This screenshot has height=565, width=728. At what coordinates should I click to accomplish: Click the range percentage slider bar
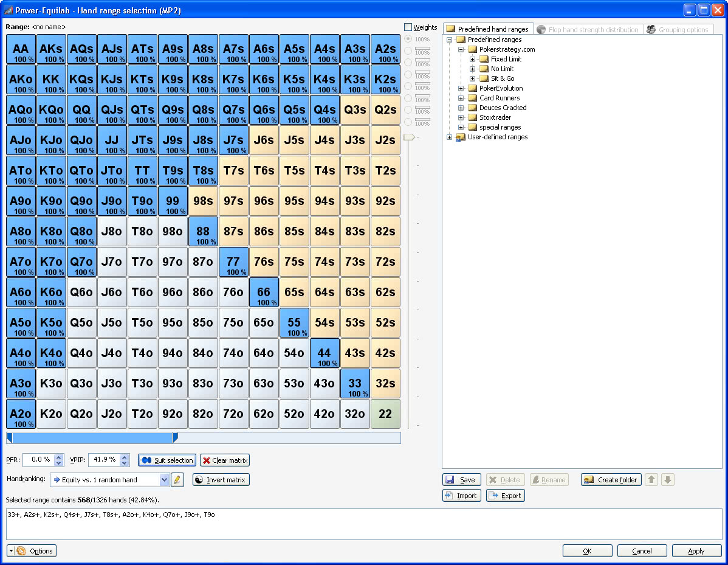point(204,438)
